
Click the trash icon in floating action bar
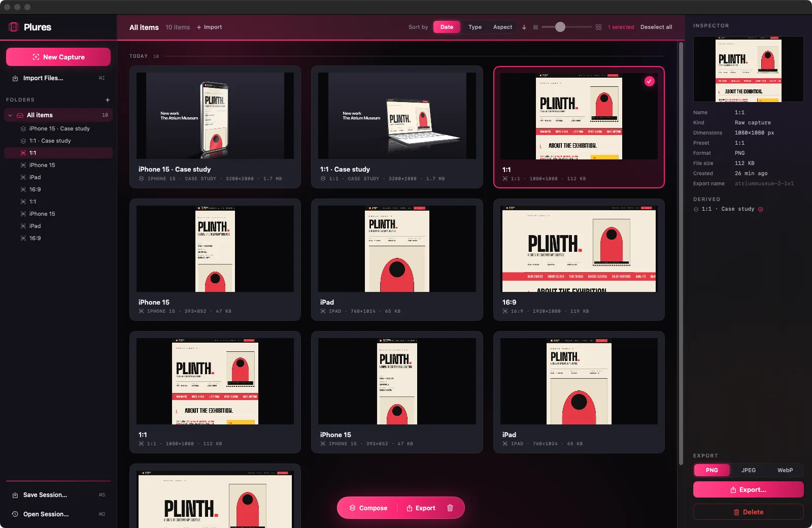[450, 508]
